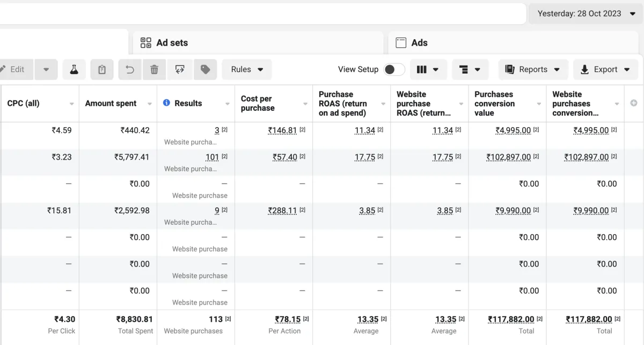The image size is (644, 345).
Task: Click the preview share icon
Action: (x=180, y=69)
